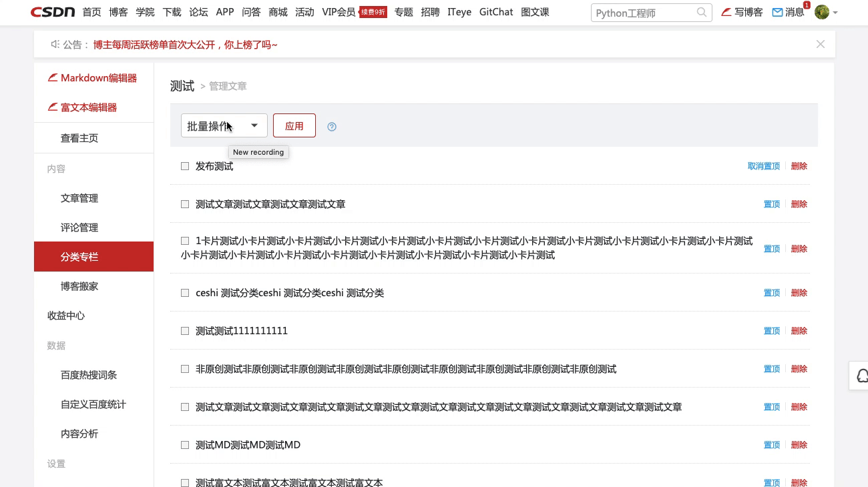Click 置顶 for 测试文章测试文章测试文章测试文章
This screenshot has width=868, height=487.
[772, 204]
